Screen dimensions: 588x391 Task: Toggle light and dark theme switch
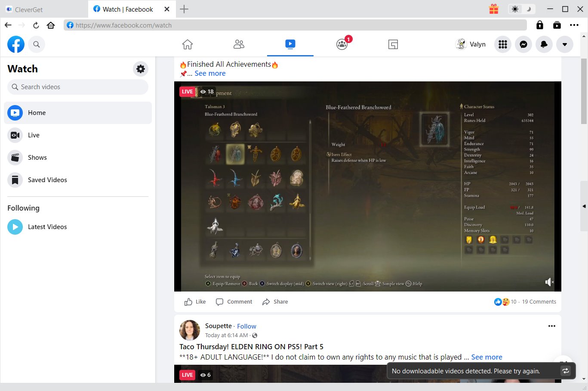(521, 9)
